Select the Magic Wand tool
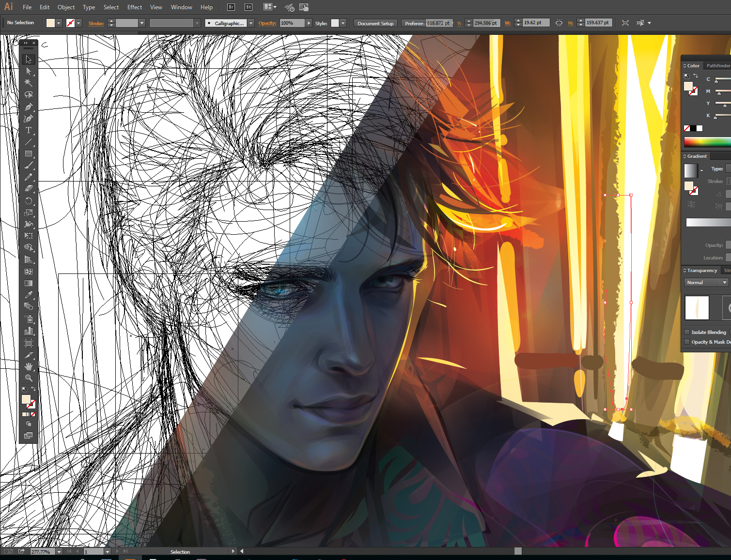 point(29,83)
